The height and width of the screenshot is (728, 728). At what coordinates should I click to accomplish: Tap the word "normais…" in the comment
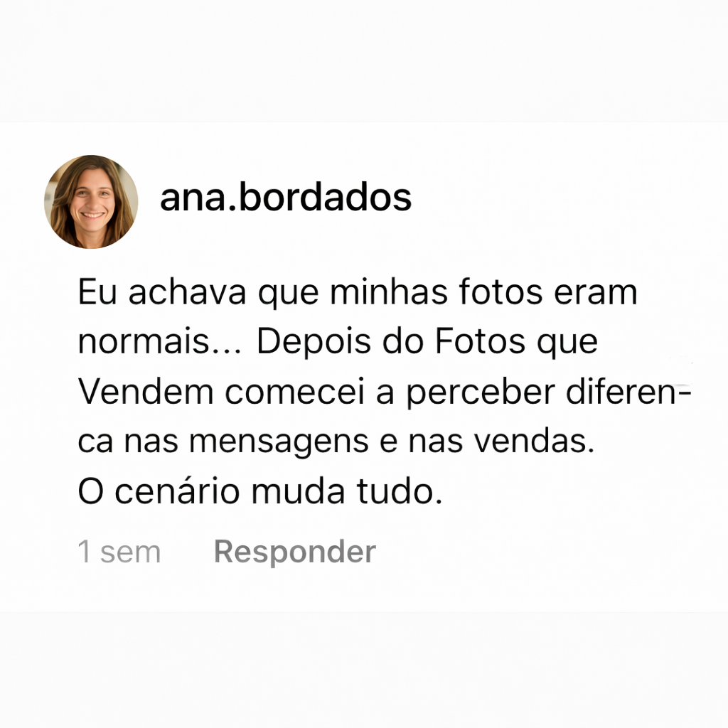coord(160,342)
